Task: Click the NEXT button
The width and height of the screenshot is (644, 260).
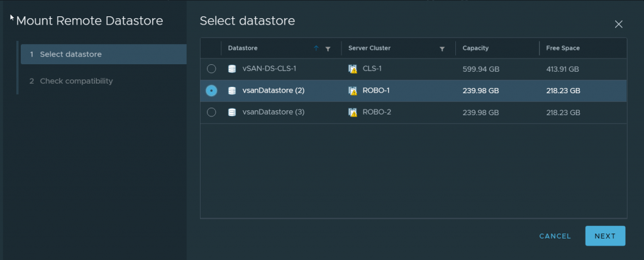Action: 604,236
